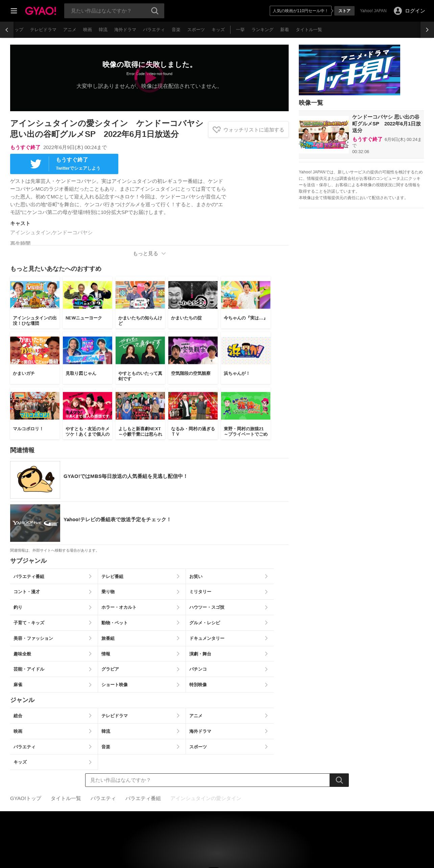Viewport: 434px width, 868px height.
Task: Open NEWニューヨーク recommendation card
Action: point(88,303)
